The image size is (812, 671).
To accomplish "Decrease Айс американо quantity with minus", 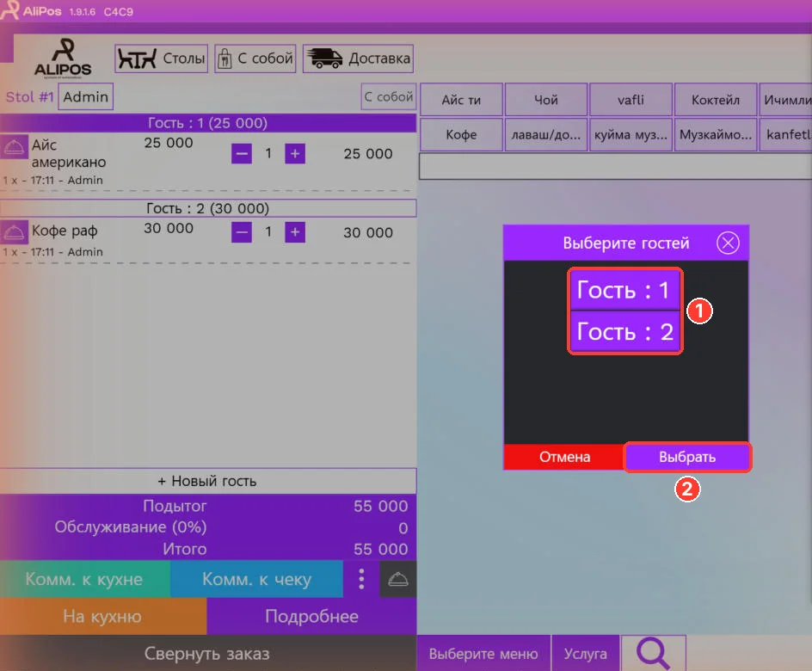I will tap(242, 154).
